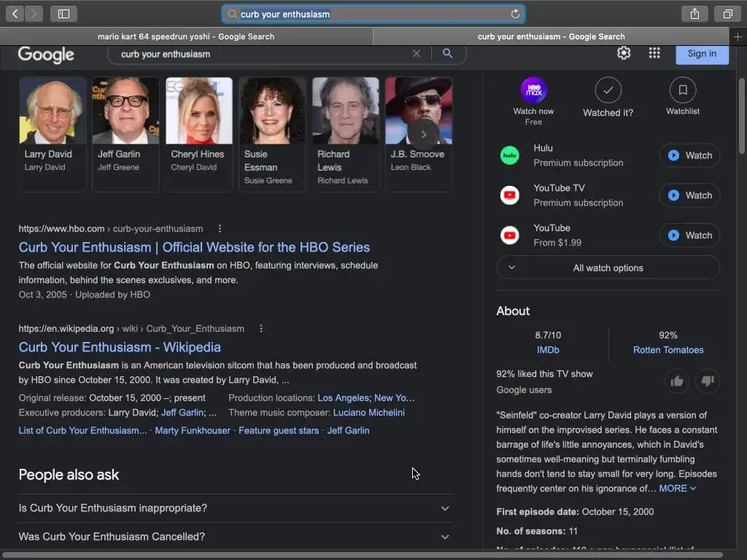747x560 pixels.
Task: Open the Feature guest stars sublink
Action: click(279, 430)
